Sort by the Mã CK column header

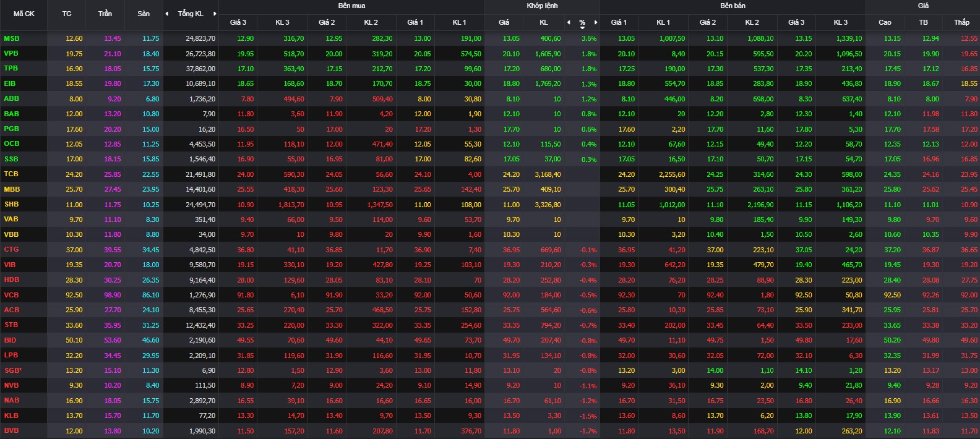24,14
